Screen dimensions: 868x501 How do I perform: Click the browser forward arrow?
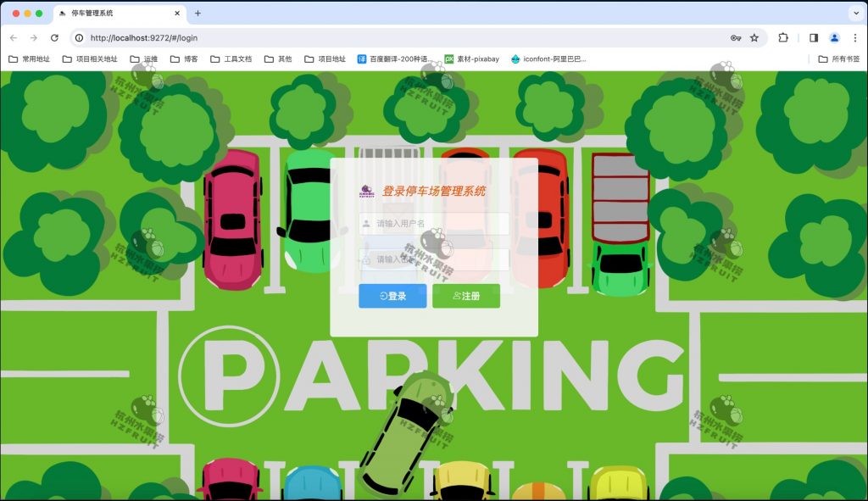(x=34, y=38)
